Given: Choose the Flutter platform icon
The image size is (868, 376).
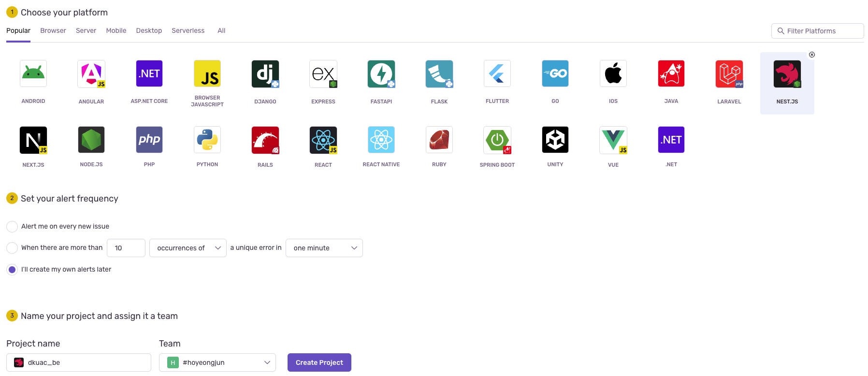Looking at the screenshot, I should (x=497, y=73).
